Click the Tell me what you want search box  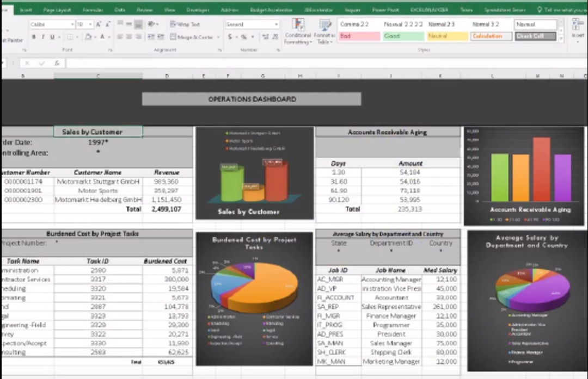tap(562, 10)
